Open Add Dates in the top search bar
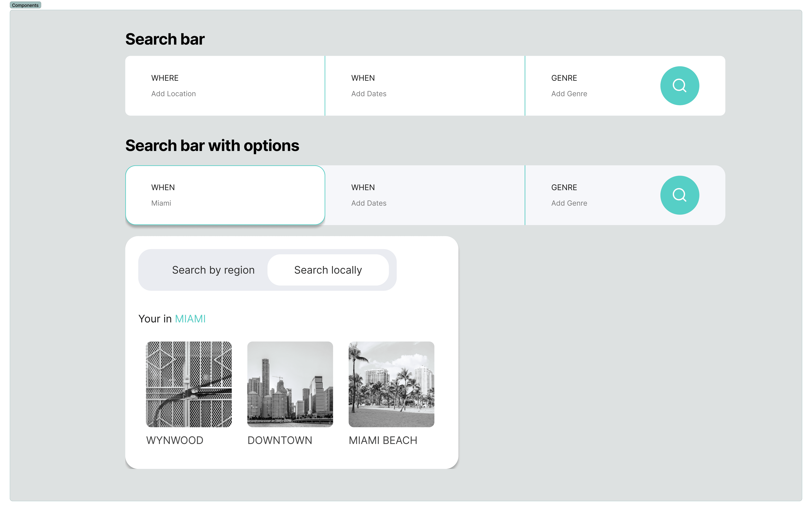 point(425,86)
